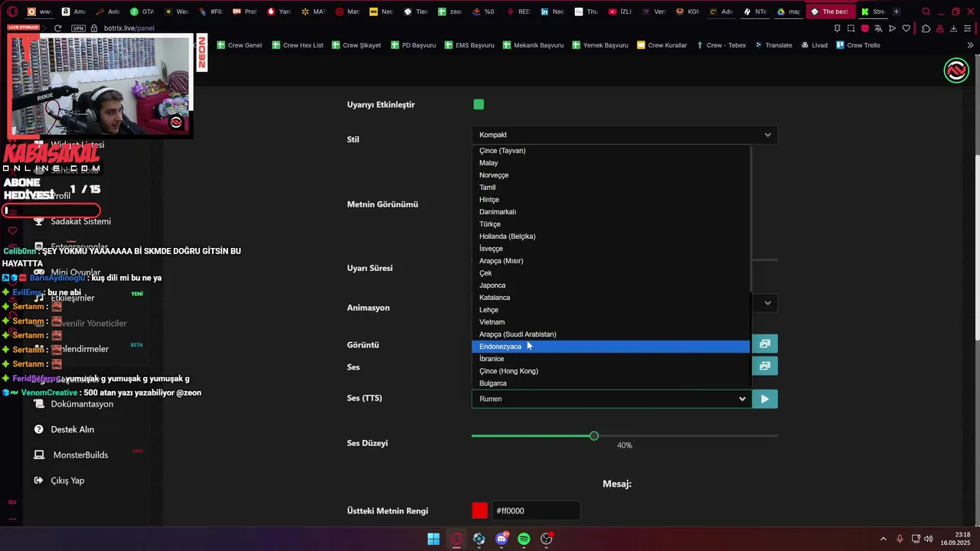Open Sadakat Sistemi in the sidebar
Screen dimensions: 980x551
80,221
